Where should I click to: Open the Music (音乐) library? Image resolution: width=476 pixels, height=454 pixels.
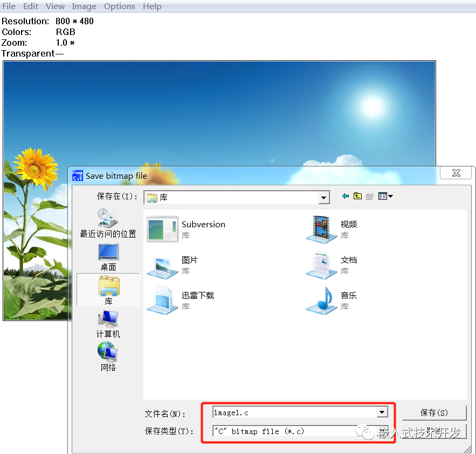332,300
